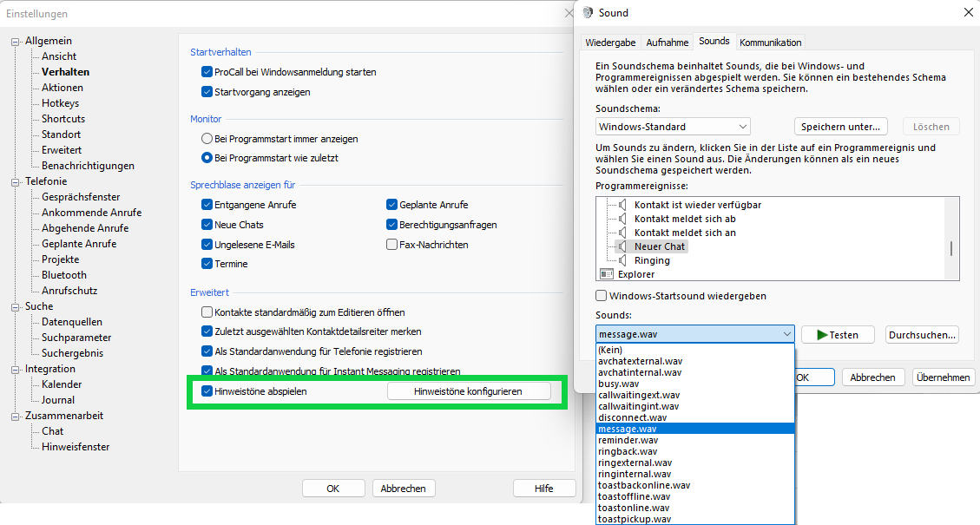Click speaker icon for Kontakt meldet sich an
980x525 pixels.
(x=622, y=233)
